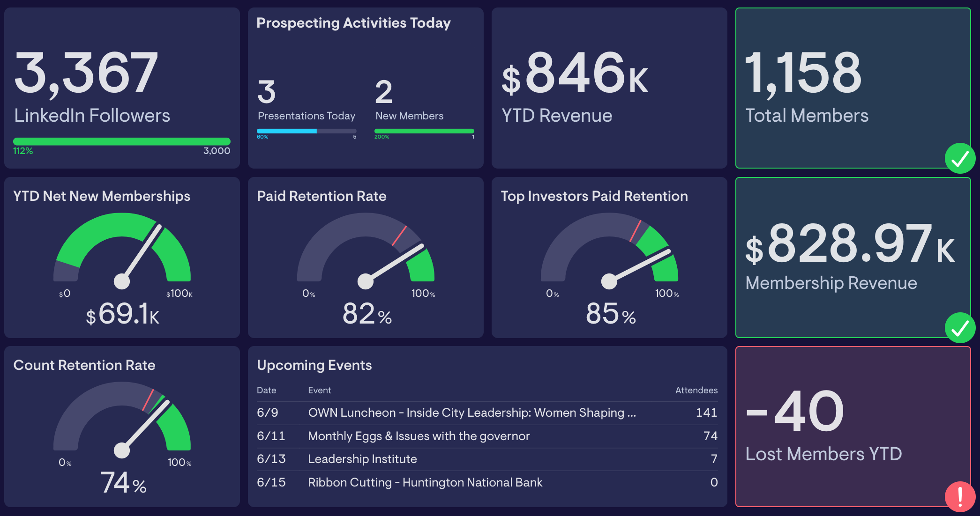Click the YTD Revenue label
The width and height of the screenshot is (980, 516).
click(557, 116)
